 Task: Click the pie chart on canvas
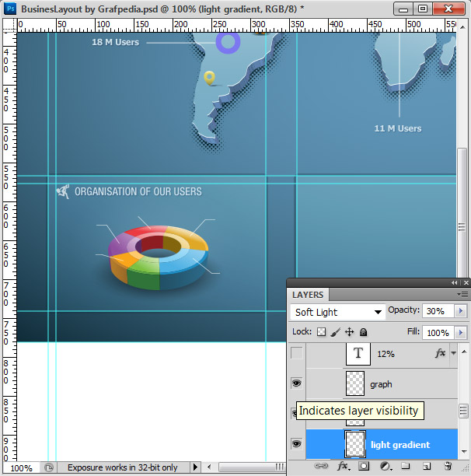[159, 257]
